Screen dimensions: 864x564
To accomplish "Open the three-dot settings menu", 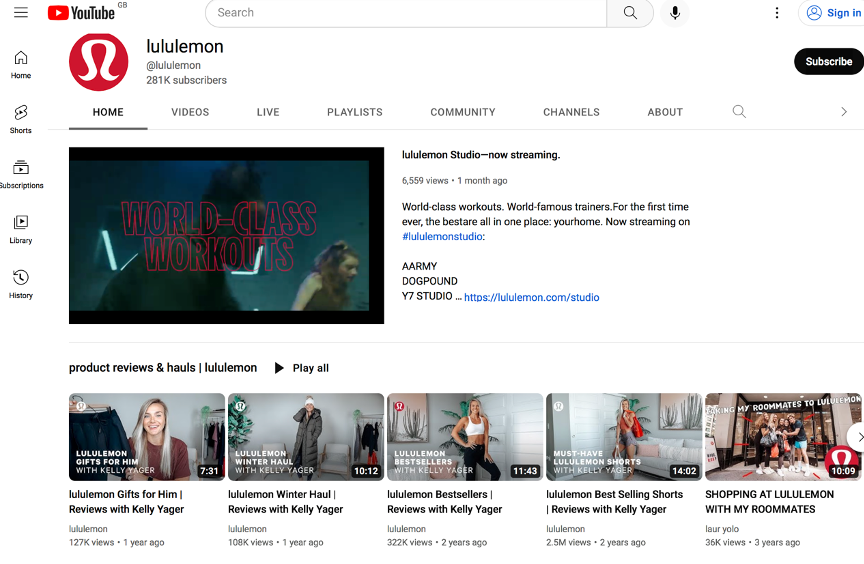I will pos(777,13).
